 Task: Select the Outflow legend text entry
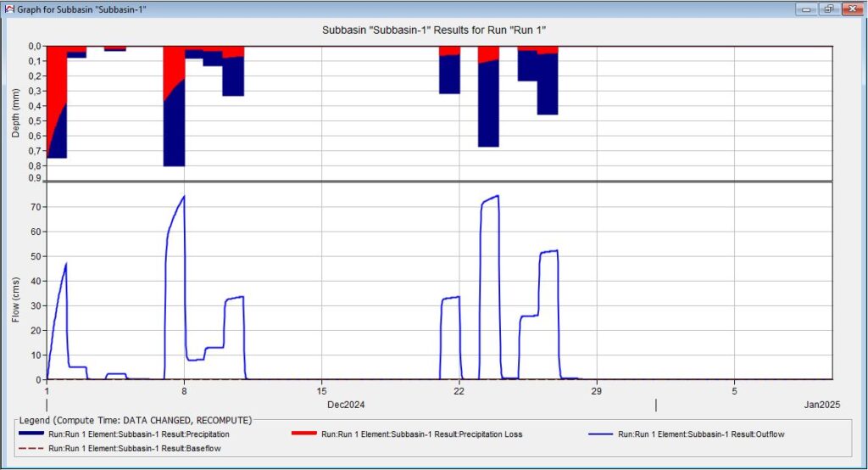click(709, 434)
